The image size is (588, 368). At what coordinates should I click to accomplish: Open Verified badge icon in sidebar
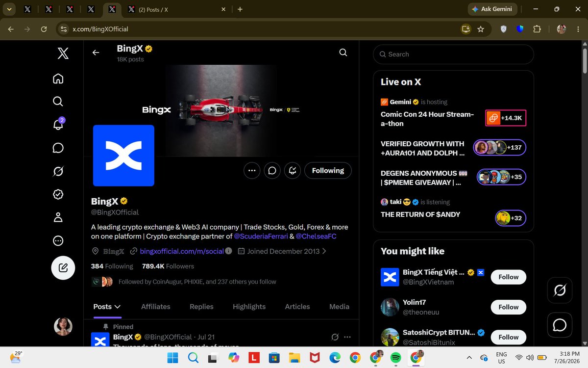[x=58, y=194]
